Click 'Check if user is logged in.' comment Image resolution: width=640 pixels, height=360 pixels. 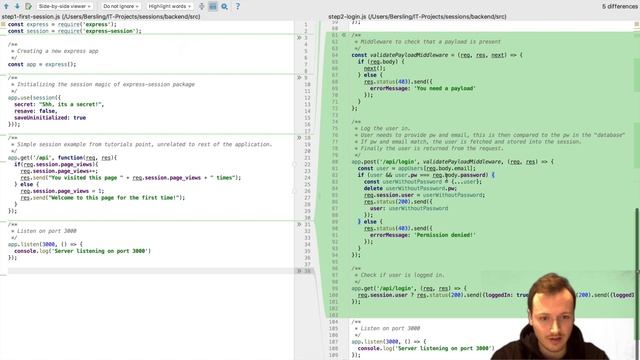pos(399,275)
